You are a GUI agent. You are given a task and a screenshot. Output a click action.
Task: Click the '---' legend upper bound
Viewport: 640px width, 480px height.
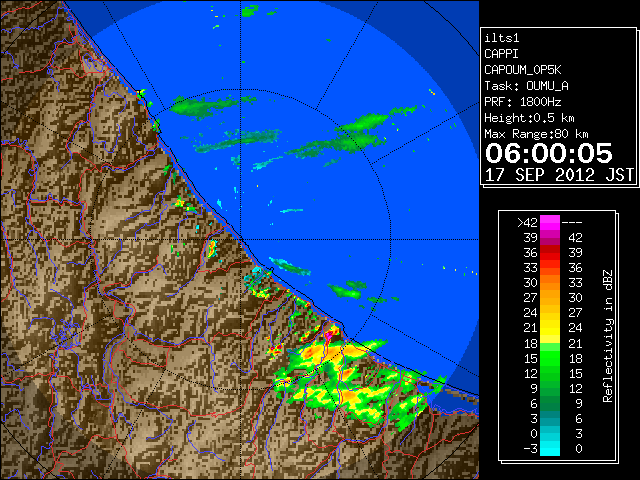pyautogui.click(x=572, y=223)
